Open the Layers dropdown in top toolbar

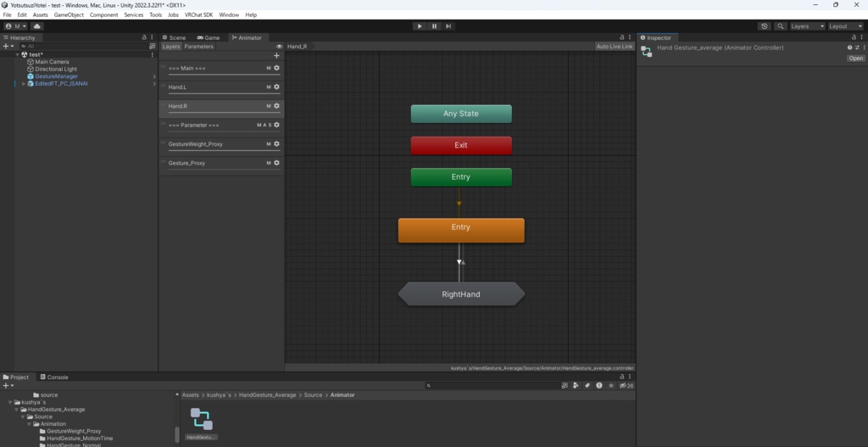point(807,26)
